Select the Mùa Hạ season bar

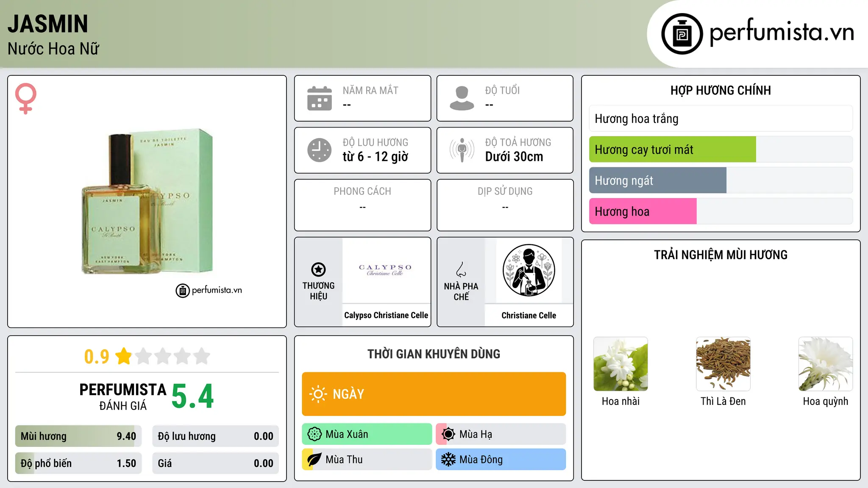(x=501, y=434)
